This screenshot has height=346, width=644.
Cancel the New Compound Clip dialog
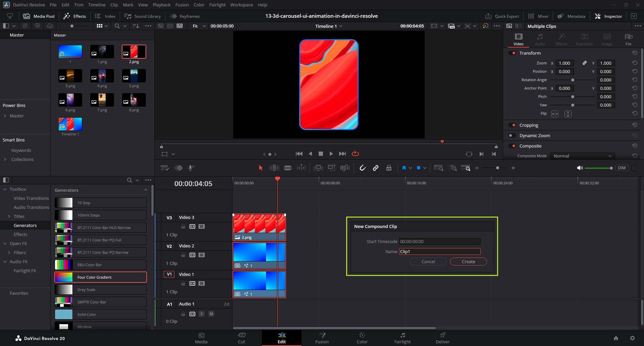pos(428,262)
